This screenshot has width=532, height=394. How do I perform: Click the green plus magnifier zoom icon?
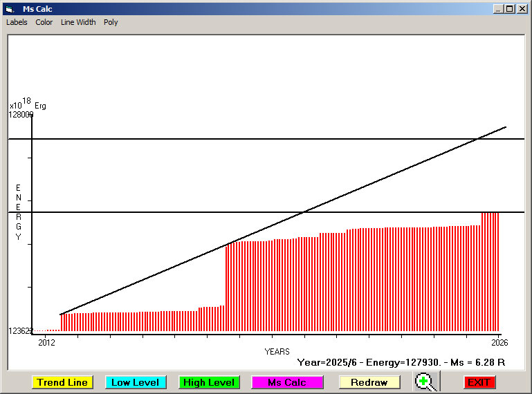tap(425, 382)
